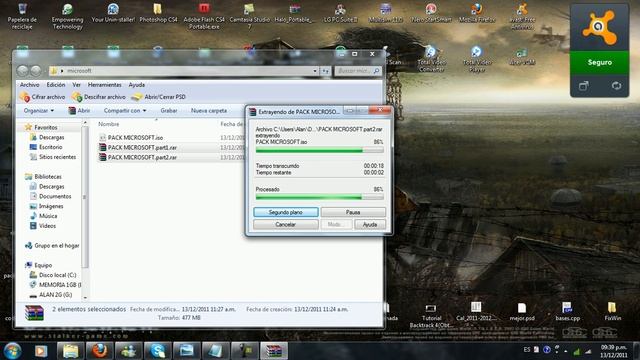640x360 pixels.
Task: Open the Archivo menu in Explorer
Action: [30, 84]
